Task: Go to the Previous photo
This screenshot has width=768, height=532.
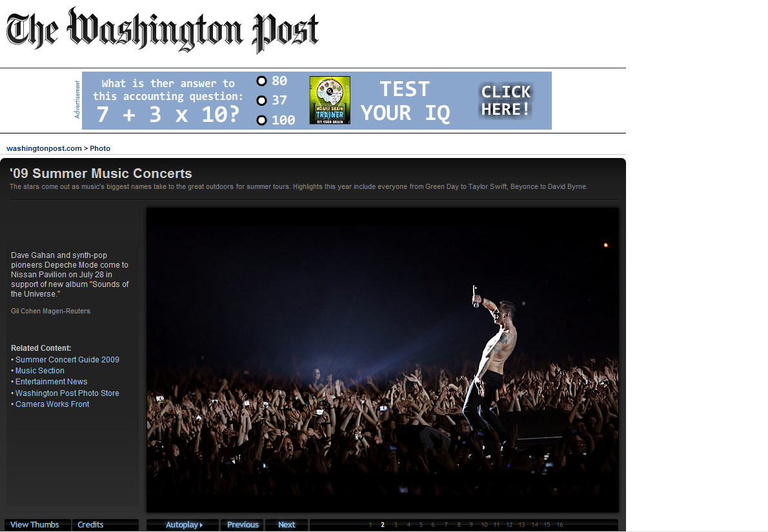Action: point(243,525)
